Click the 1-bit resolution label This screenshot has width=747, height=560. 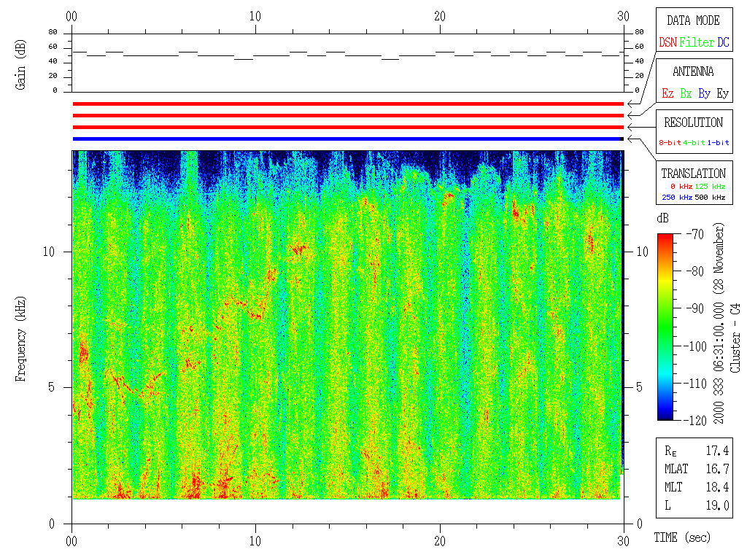pos(719,143)
